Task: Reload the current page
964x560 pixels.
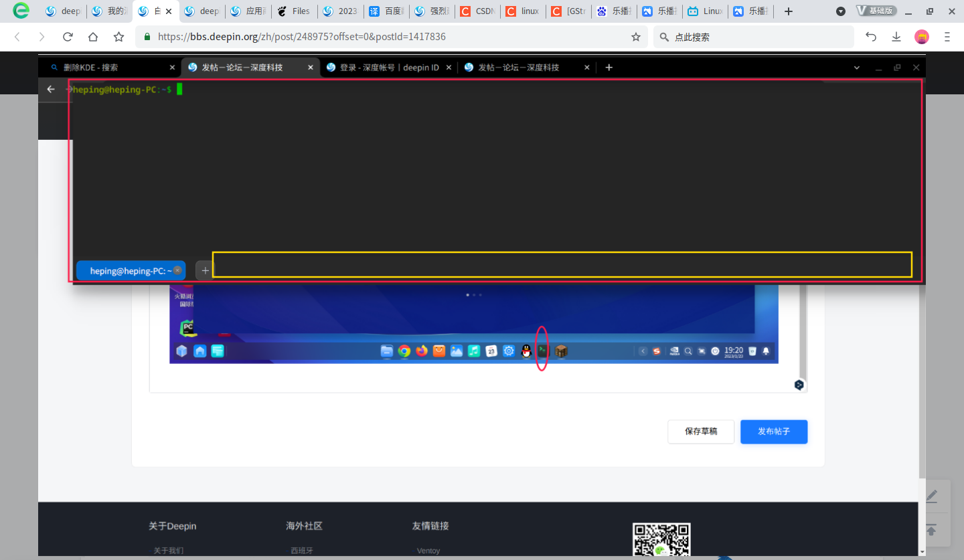Action: (x=68, y=37)
